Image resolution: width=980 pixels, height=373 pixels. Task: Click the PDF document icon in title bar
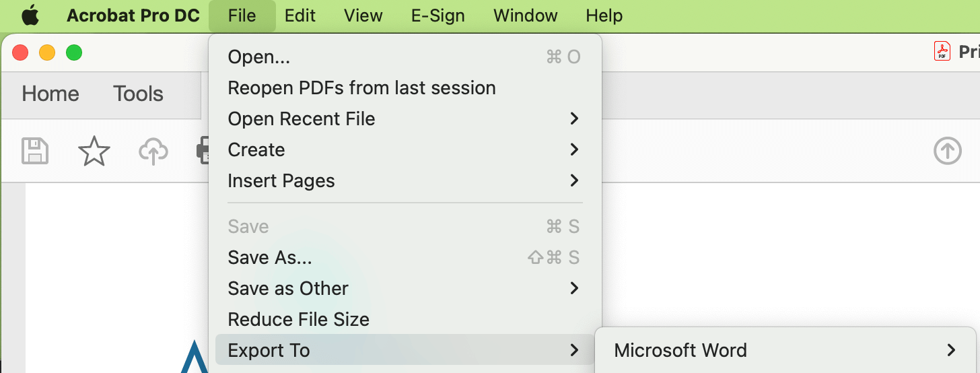(942, 51)
